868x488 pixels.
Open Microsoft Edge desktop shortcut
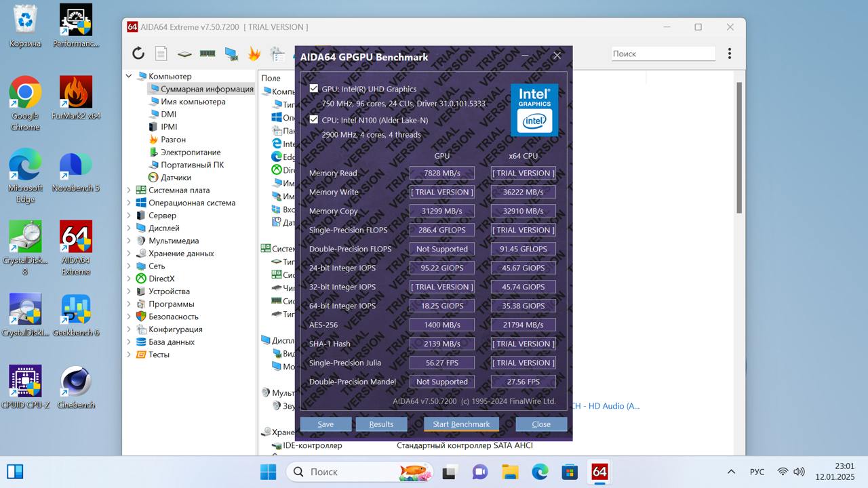[25, 176]
